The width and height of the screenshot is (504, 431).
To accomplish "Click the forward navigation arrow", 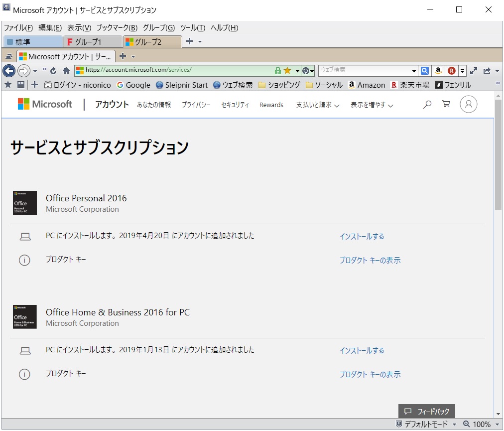I will pos(23,70).
